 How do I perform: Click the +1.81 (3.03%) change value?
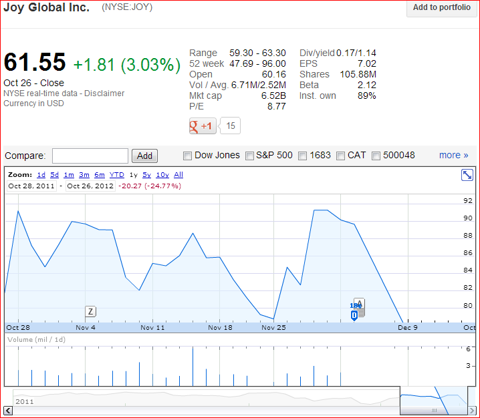(127, 65)
